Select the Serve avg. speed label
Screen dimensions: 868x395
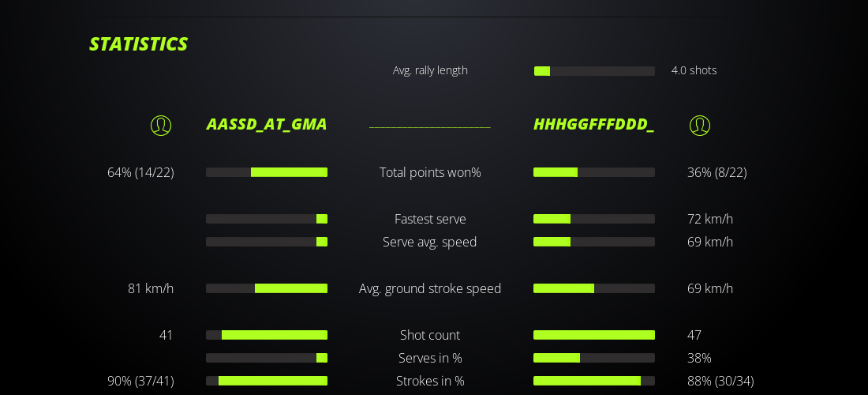[x=430, y=242]
